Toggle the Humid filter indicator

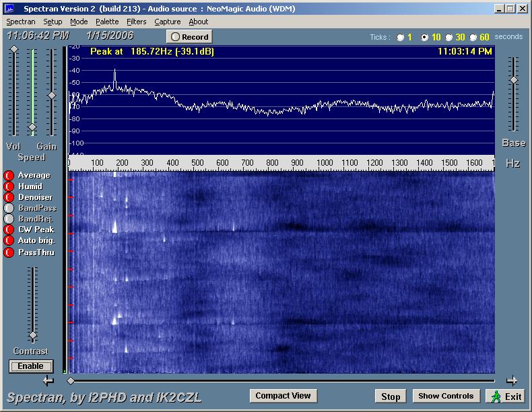(9, 186)
